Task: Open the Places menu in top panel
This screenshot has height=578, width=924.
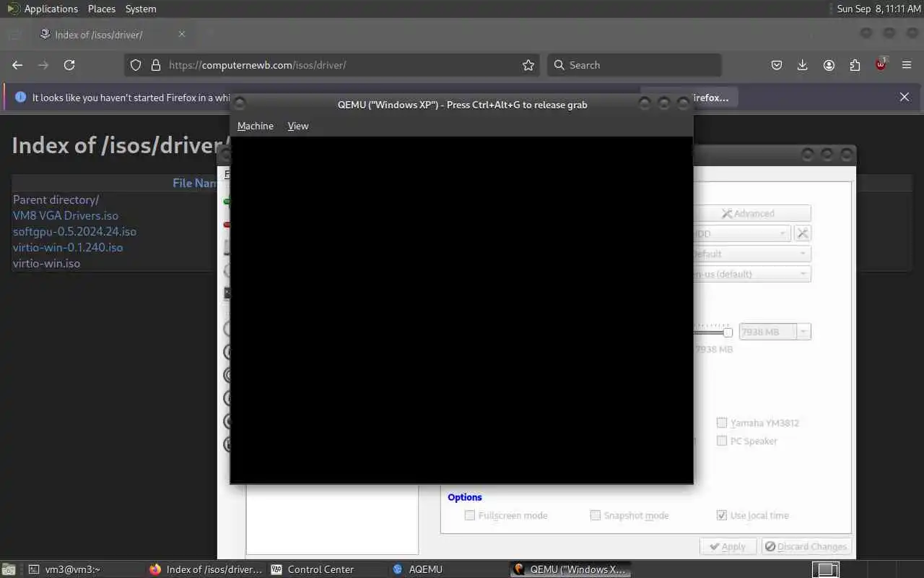Action: click(102, 9)
